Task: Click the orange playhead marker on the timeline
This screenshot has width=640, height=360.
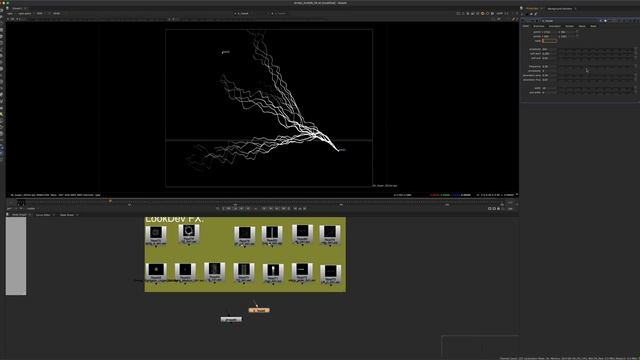Action: tap(110, 201)
